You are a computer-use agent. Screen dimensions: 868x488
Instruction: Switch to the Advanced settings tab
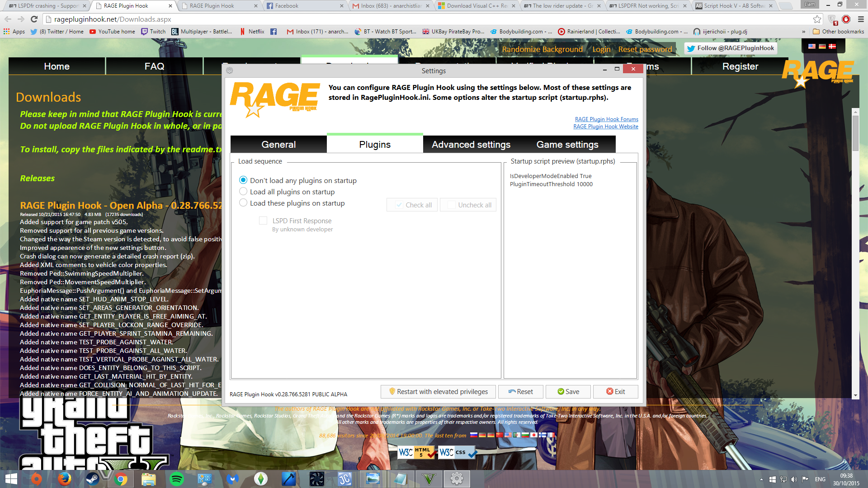coord(471,145)
